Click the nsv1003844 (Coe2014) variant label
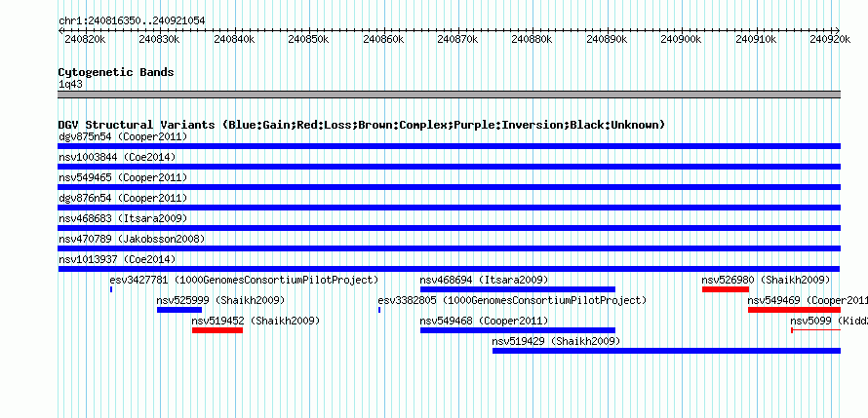Image resolution: width=868 pixels, height=418 pixels. 117,157
